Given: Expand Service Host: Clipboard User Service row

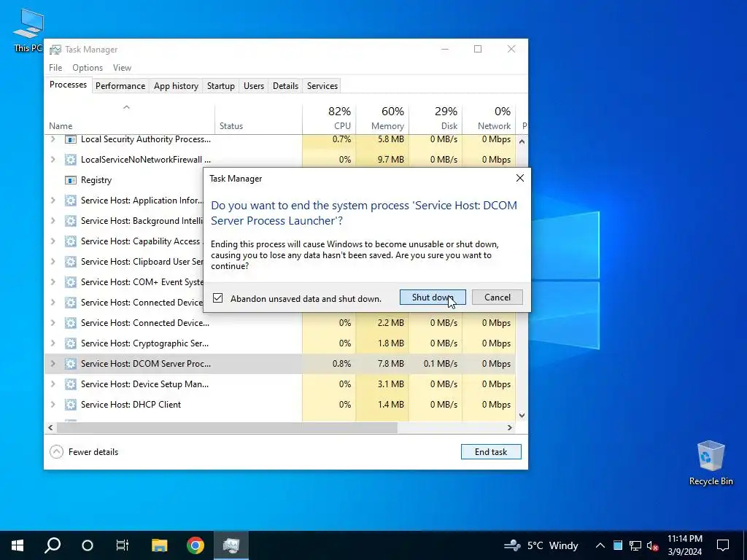Looking at the screenshot, I should 53,262.
